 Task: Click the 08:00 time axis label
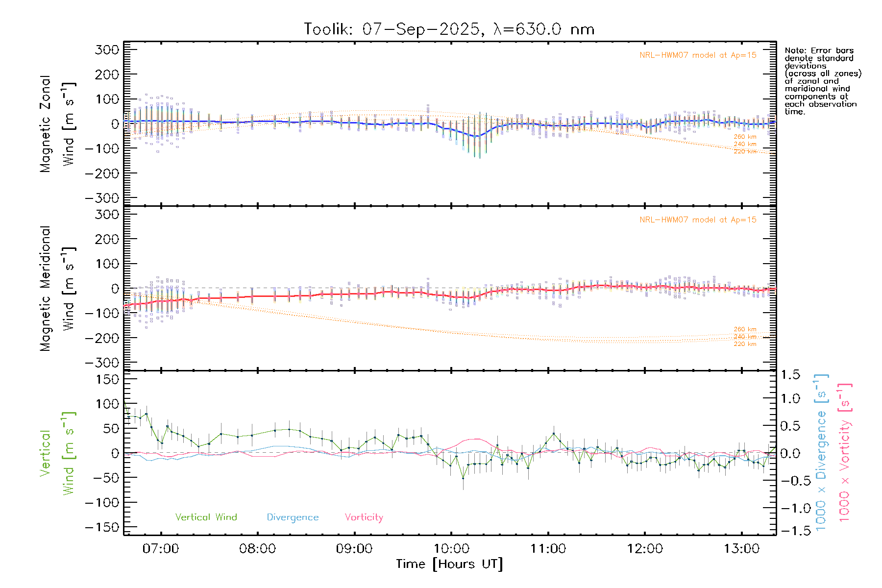tap(257, 549)
